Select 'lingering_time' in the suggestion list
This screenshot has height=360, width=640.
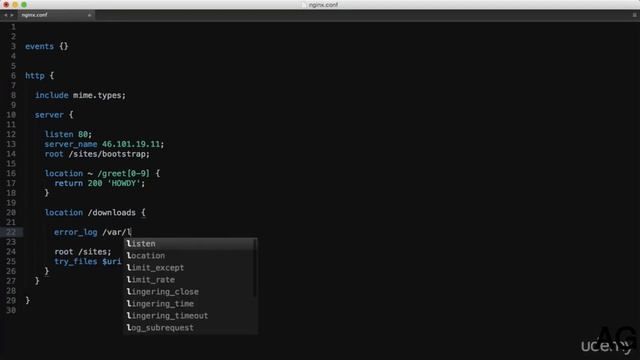190,304
